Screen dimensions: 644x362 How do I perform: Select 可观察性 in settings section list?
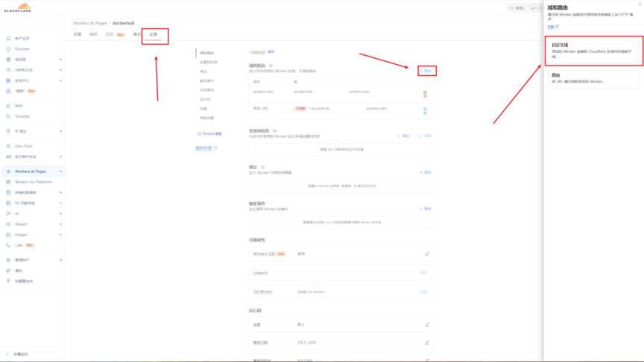pyautogui.click(x=206, y=90)
